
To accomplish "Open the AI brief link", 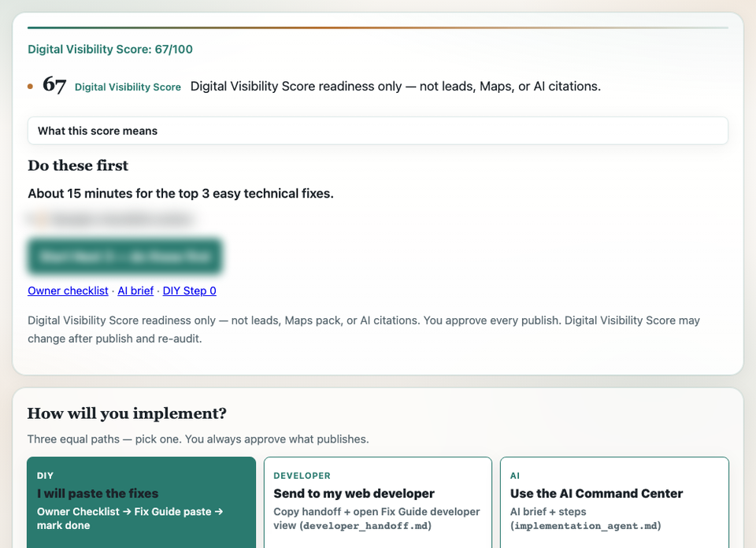I will [x=135, y=291].
